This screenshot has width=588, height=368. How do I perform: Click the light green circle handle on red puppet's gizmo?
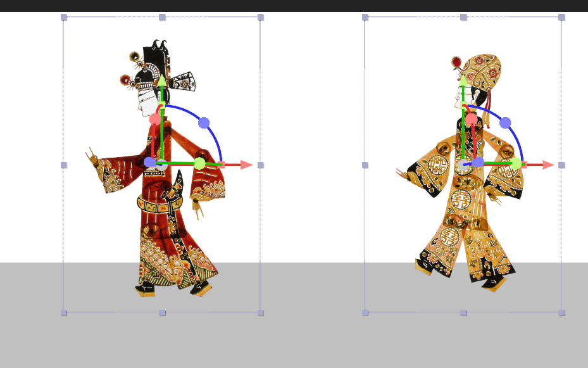point(199,163)
